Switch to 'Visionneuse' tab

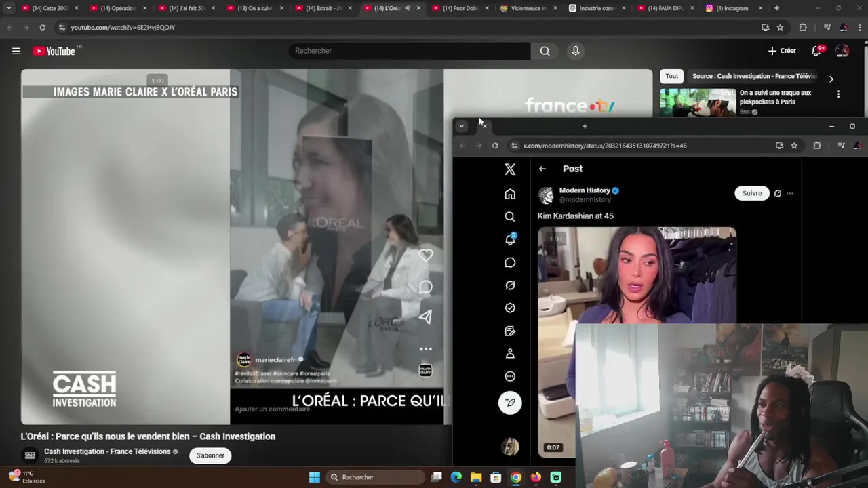pos(528,8)
